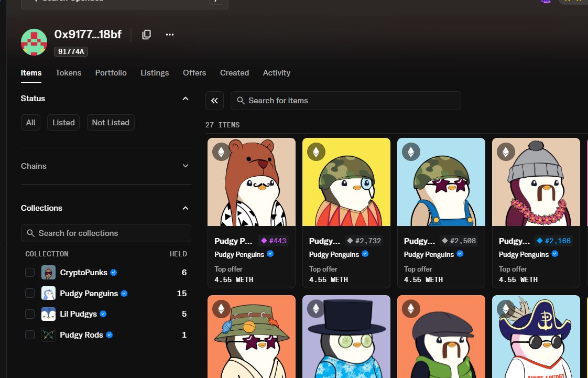Click the rarity rank #443 badge
This screenshot has height=378, width=588.
pos(274,241)
